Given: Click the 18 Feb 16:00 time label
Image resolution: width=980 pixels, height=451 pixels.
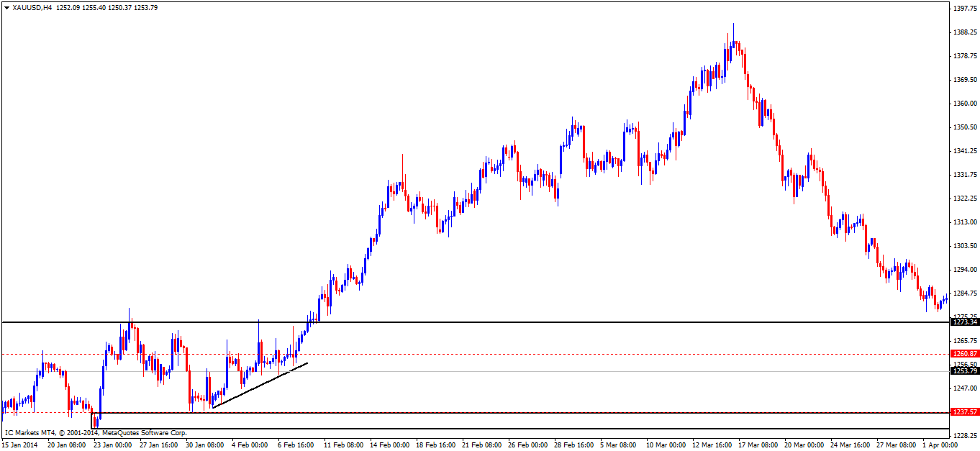Looking at the screenshot, I should tap(435, 445).
